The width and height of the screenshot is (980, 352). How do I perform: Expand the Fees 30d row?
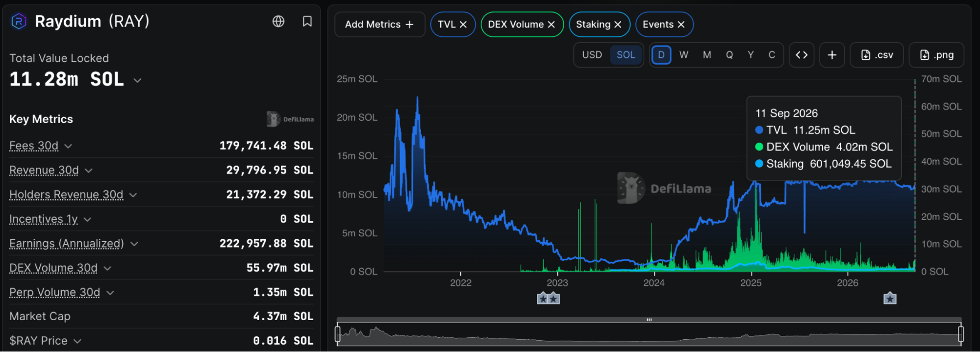coord(68,146)
